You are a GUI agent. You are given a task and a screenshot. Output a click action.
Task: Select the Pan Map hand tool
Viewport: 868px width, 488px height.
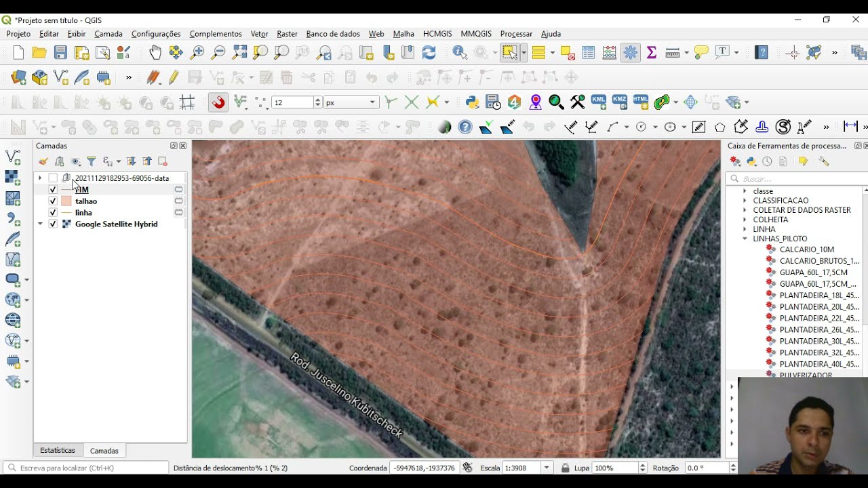(x=155, y=52)
